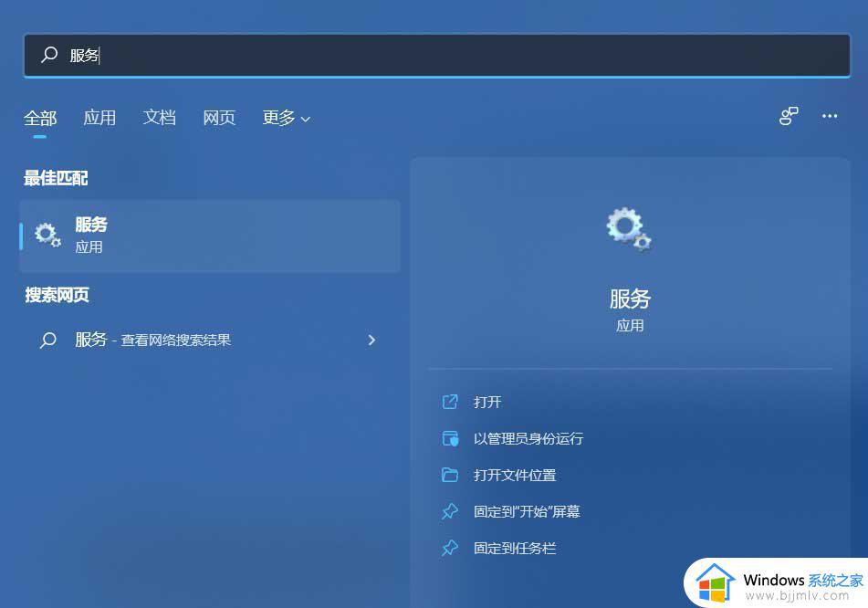Viewport: 868px width, 608px height.
Task: Expand the web result chevron arrow
Action: [372, 340]
